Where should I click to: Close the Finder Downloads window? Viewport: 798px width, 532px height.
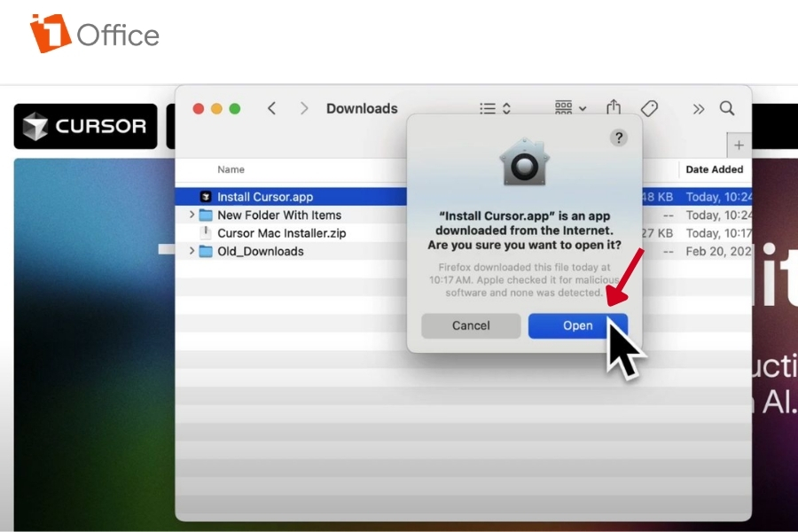tap(199, 108)
